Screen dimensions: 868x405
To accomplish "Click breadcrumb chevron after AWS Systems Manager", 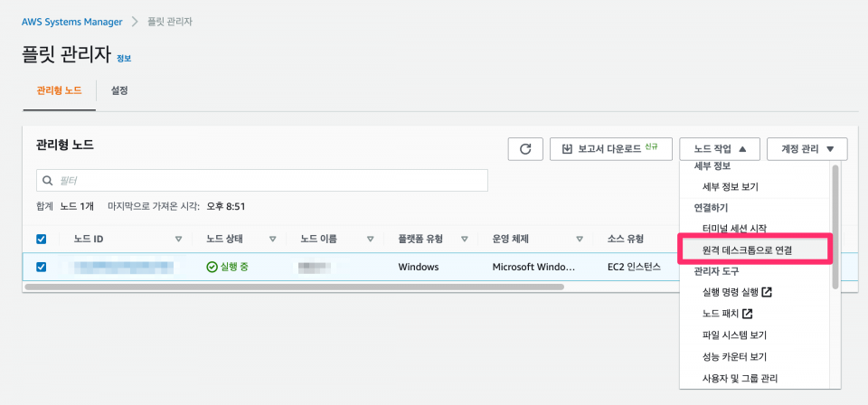I will (x=135, y=22).
